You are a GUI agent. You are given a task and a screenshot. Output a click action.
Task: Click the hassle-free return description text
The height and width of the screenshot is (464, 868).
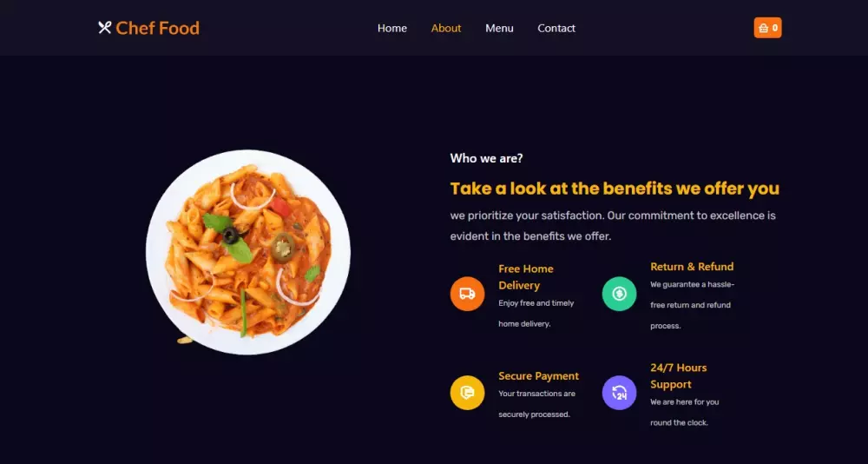(692, 305)
